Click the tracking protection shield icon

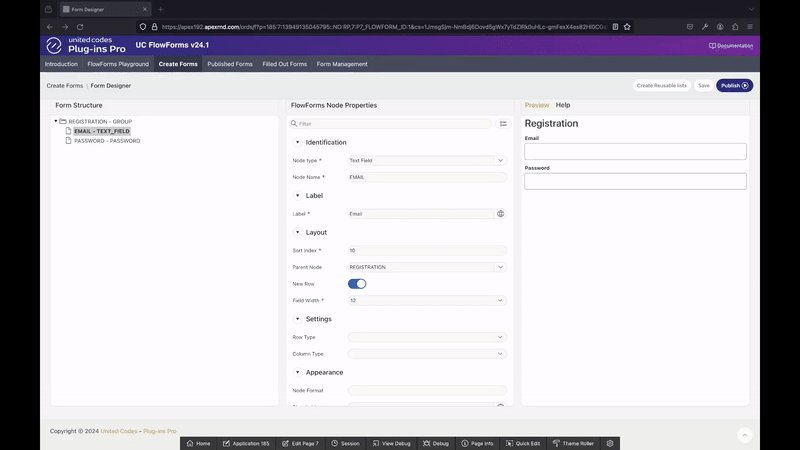click(x=143, y=27)
